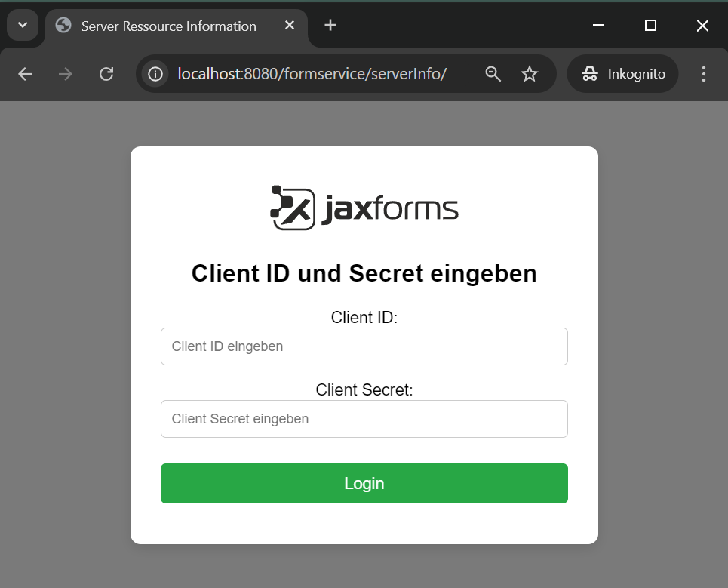Screen dimensions: 728x588
Task: Close the Server Ressource Information tab
Action: pos(290,25)
